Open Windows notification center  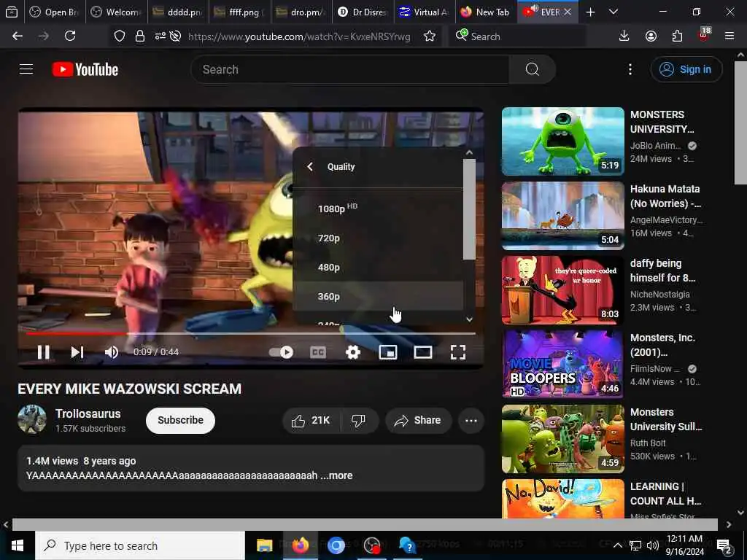724,545
